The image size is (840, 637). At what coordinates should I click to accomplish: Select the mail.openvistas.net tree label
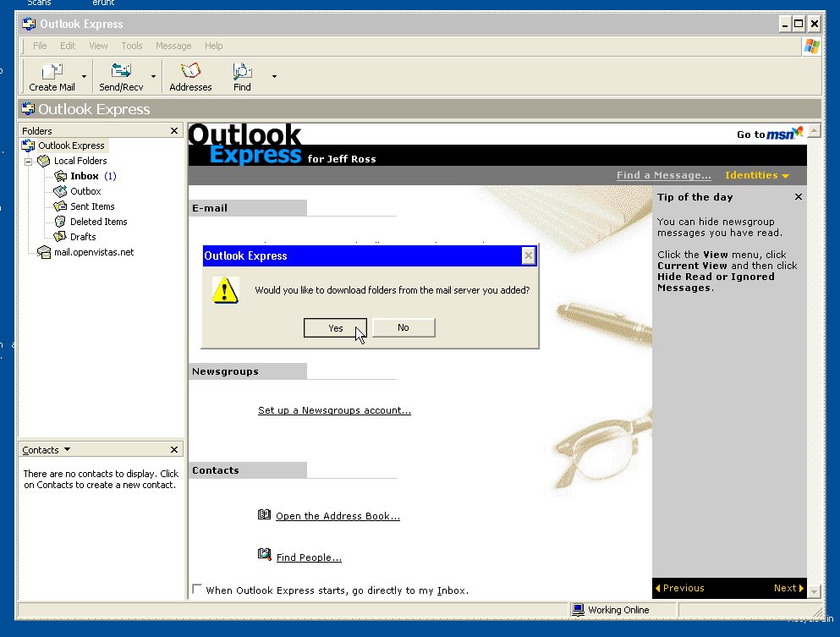(x=94, y=252)
